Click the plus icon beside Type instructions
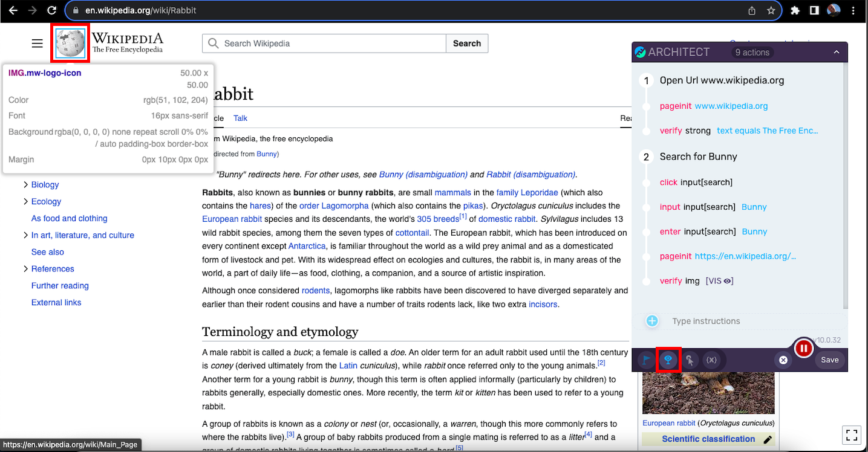868x452 pixels. [652, 321]
